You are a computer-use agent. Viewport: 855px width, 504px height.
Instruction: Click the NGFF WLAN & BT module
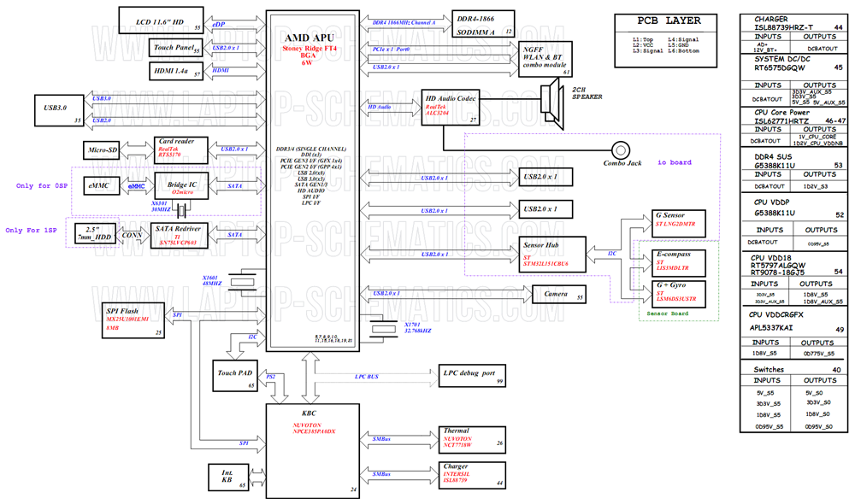[545, 59]
